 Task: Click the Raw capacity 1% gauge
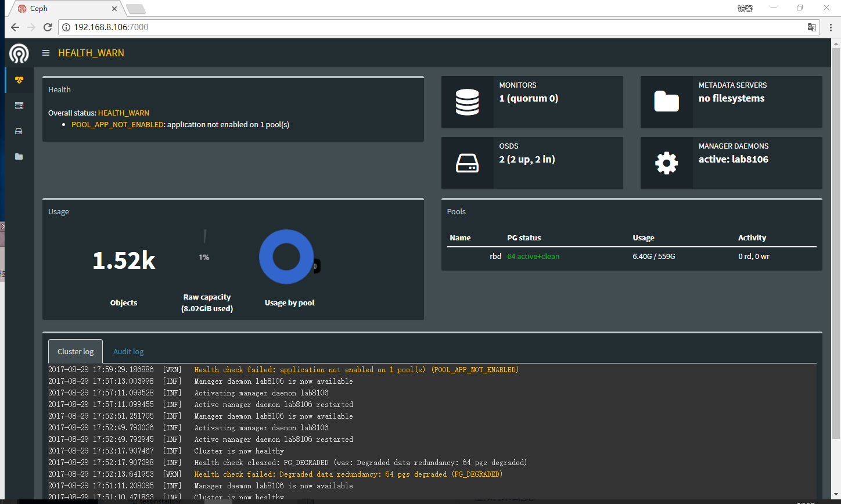tap(204, 244)
